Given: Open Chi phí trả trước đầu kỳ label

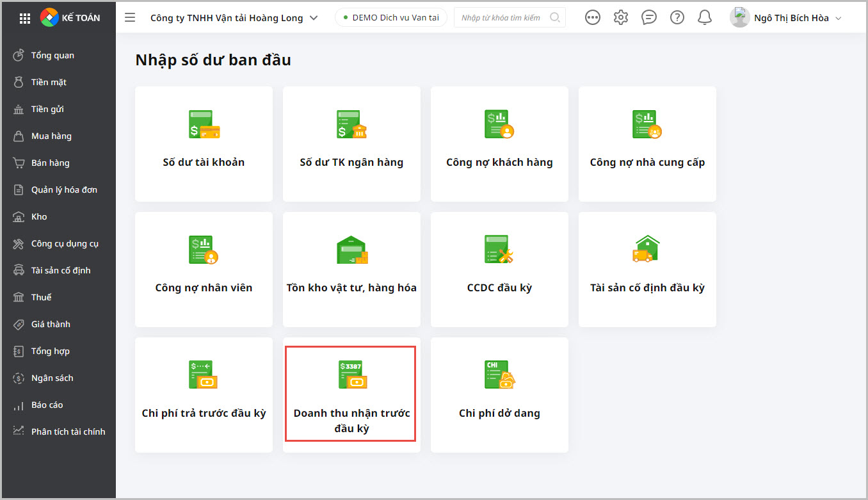Looking at the screenshot, I should coord(204,413).
